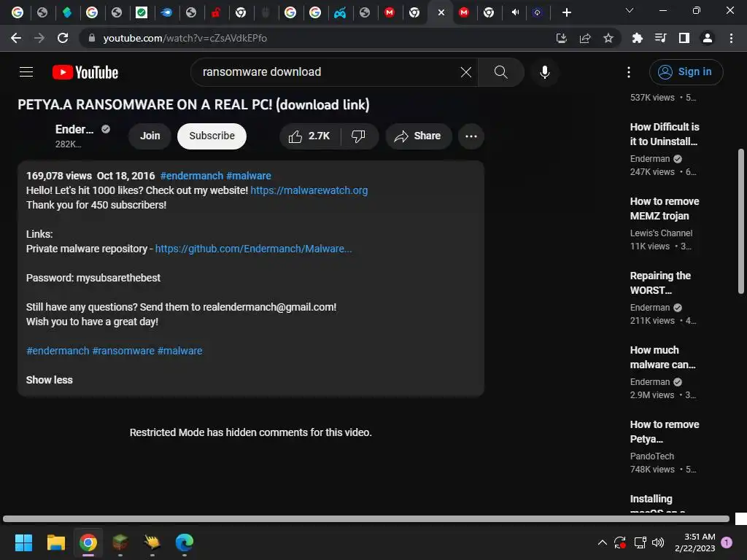This screenshot has width=747, height=560.
Task: Share this video
Action: click(x=418, y=136)
